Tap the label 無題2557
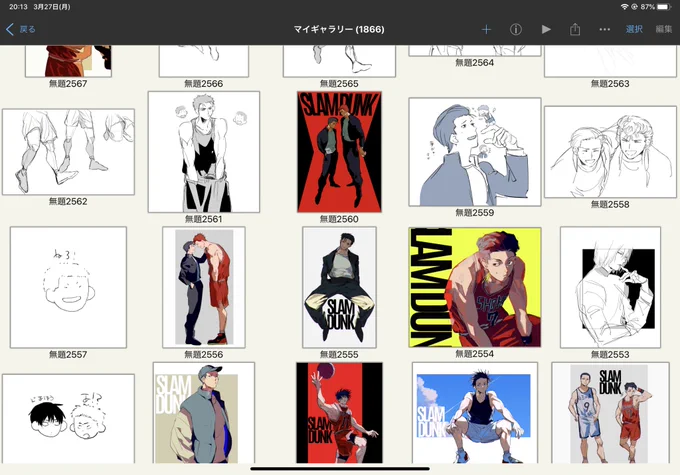 click(68, 354)
